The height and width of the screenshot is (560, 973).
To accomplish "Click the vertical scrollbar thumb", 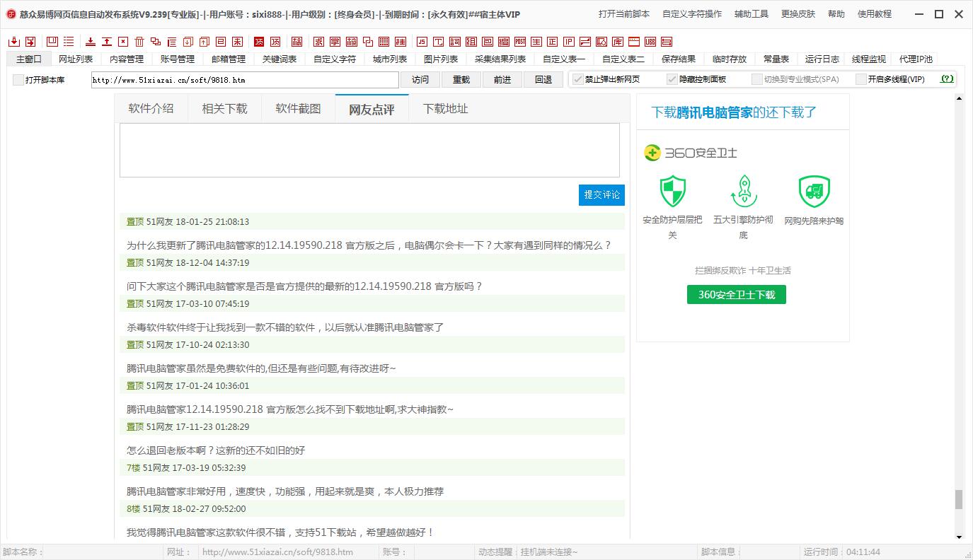I will (959, 499).
